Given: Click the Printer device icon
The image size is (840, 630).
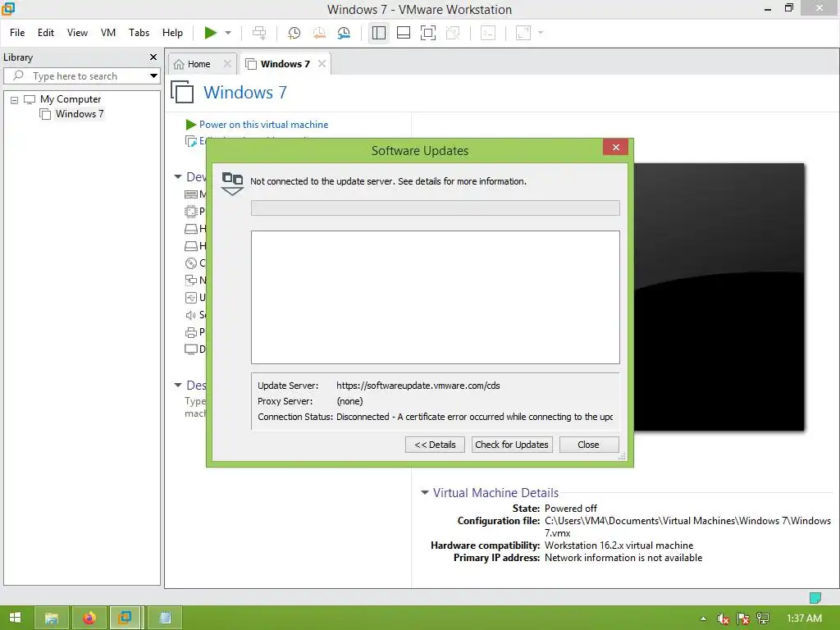Looking at the screenshot, I should click(190, 332).
